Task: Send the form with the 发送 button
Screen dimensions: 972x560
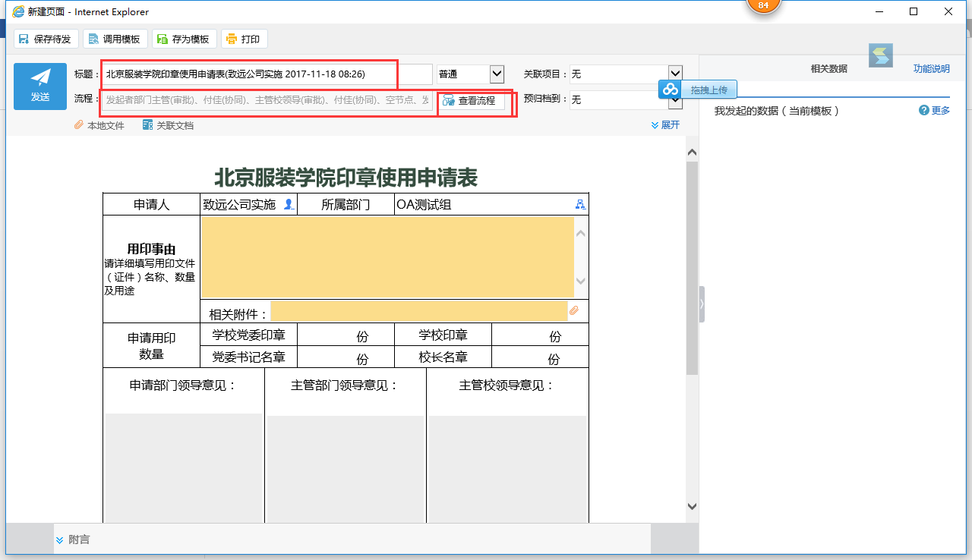Action: tap(40, 87)
